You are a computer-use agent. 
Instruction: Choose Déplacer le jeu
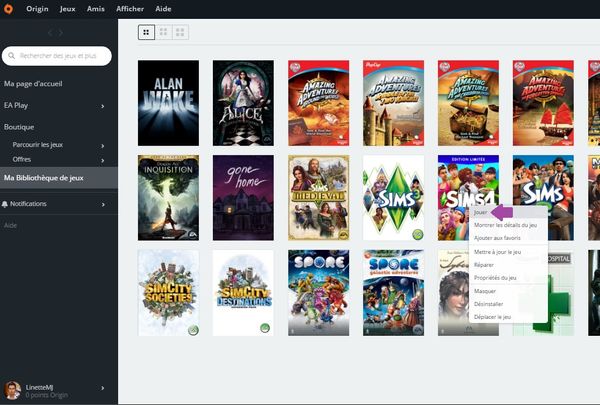coord(492,317)
